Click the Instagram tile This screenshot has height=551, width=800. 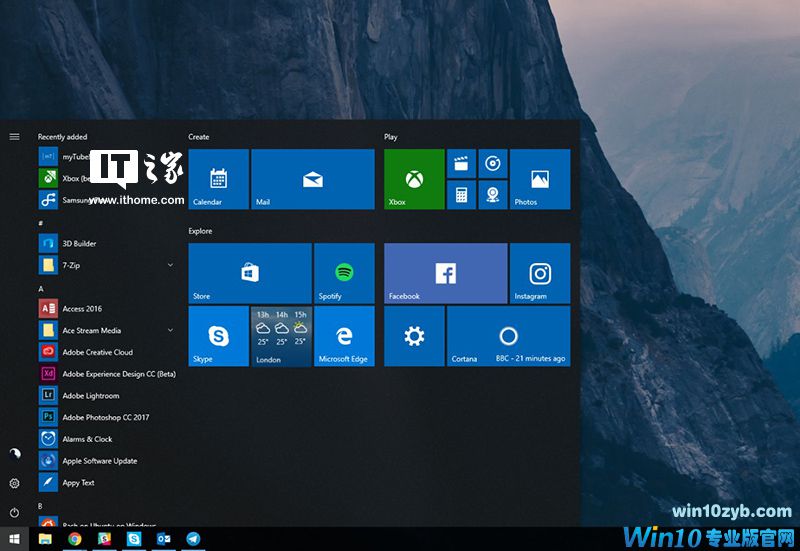(540, 273)
